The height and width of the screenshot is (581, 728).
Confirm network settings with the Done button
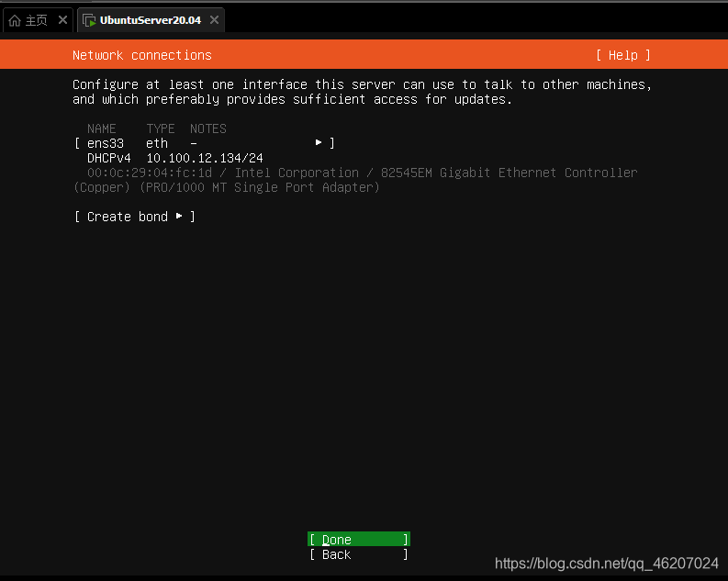358,539
